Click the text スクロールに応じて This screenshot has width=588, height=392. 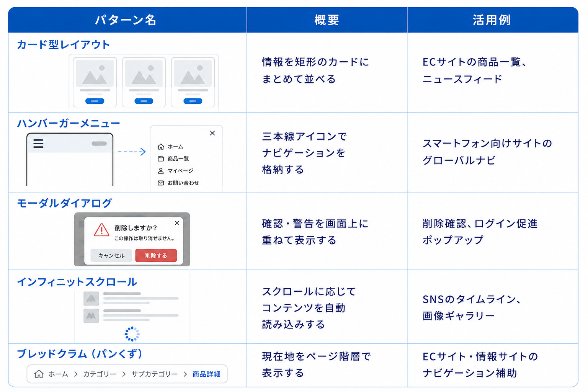309,292
